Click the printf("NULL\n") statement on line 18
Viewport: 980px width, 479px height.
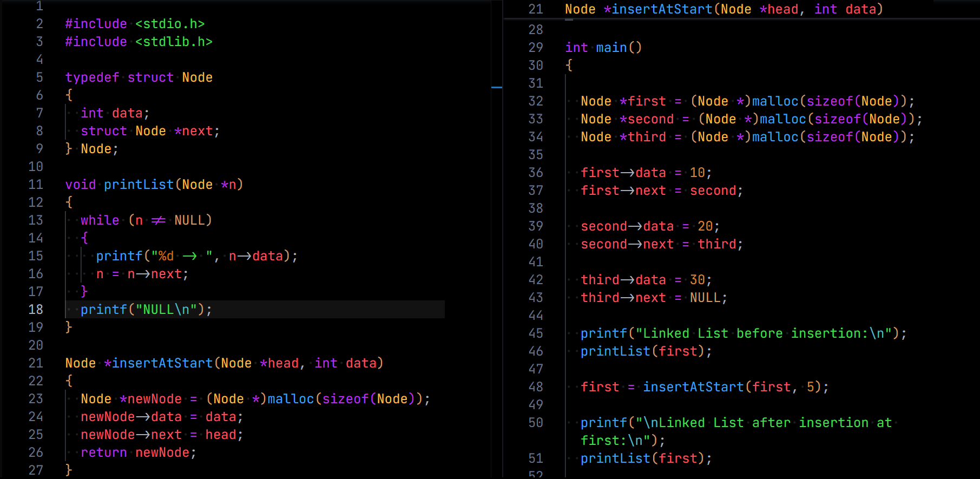[146, 310]
